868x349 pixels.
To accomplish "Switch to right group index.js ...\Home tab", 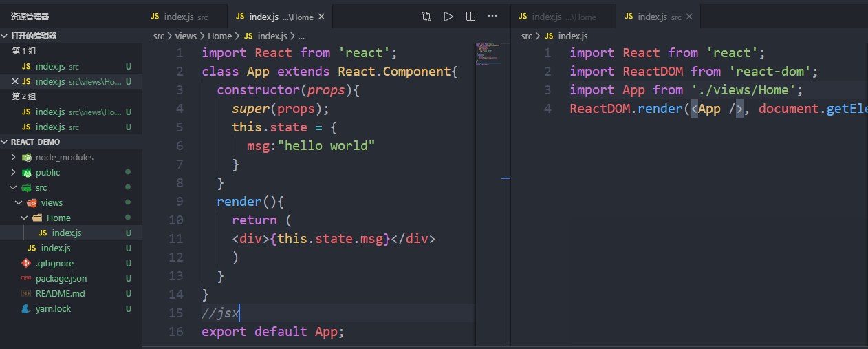I will pos(563,17).
